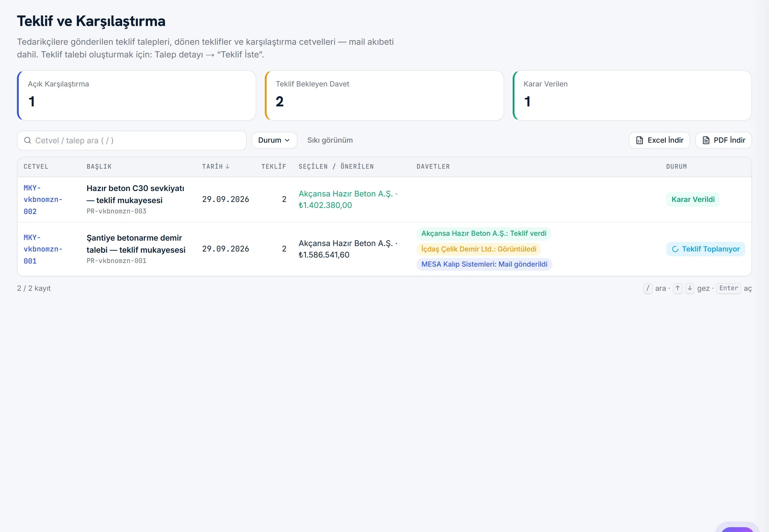Click the PDF İndir button
Image resolution: width=769 pixels, height=532 pixels.
click(x=723, y=140)
